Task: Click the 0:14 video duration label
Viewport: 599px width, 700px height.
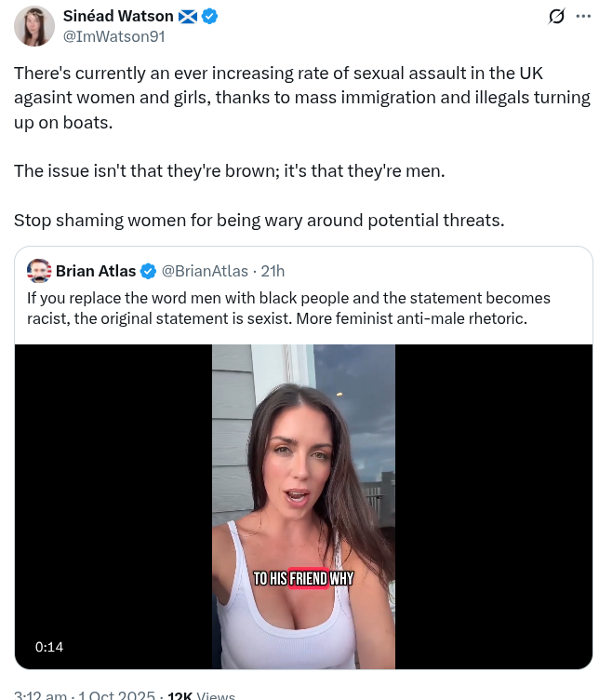Action: [x=49, y=647]
